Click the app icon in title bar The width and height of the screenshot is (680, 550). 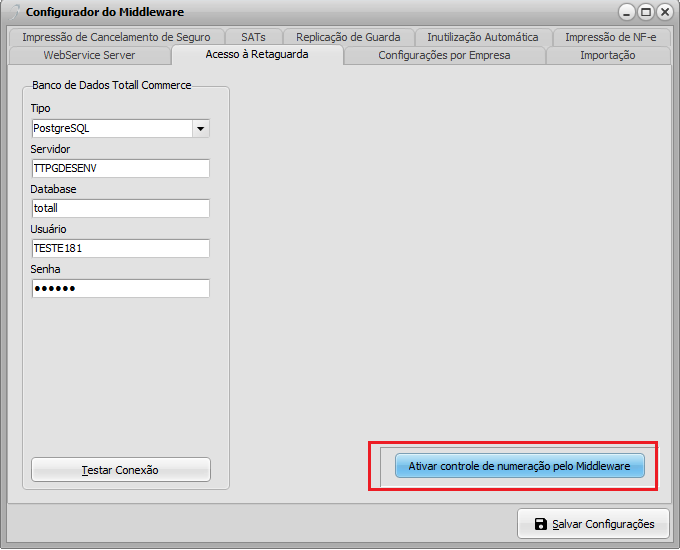click(x=14, y=12)
